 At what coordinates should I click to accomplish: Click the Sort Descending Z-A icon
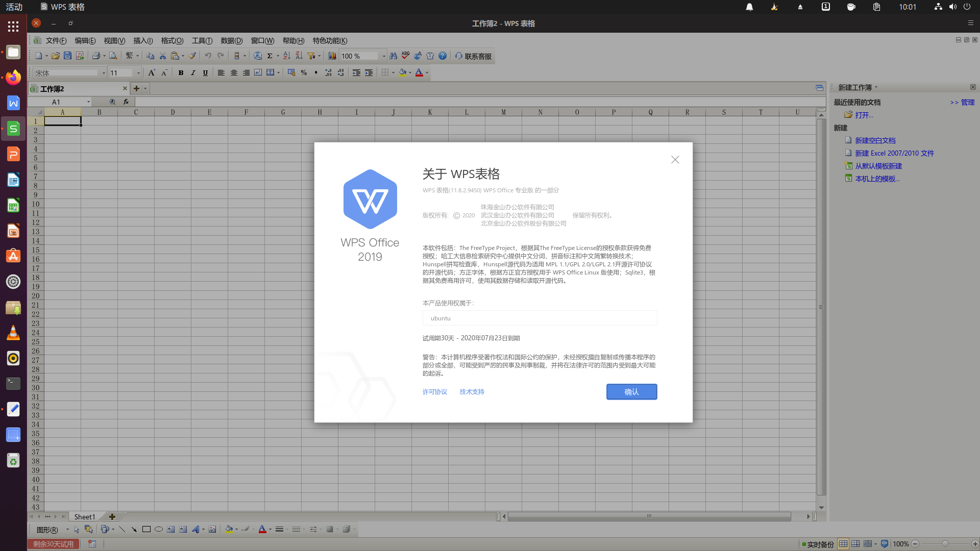click(x=299, y=56)
